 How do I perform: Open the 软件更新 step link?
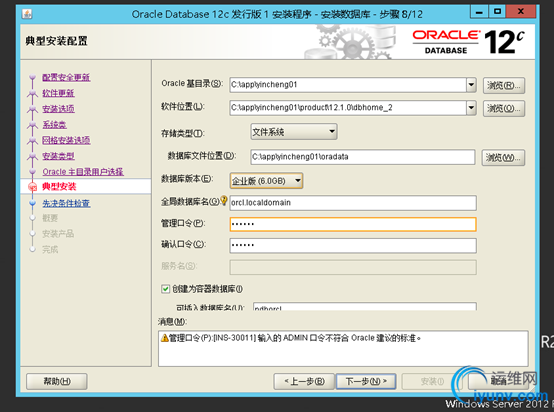[x=58, y=93]
